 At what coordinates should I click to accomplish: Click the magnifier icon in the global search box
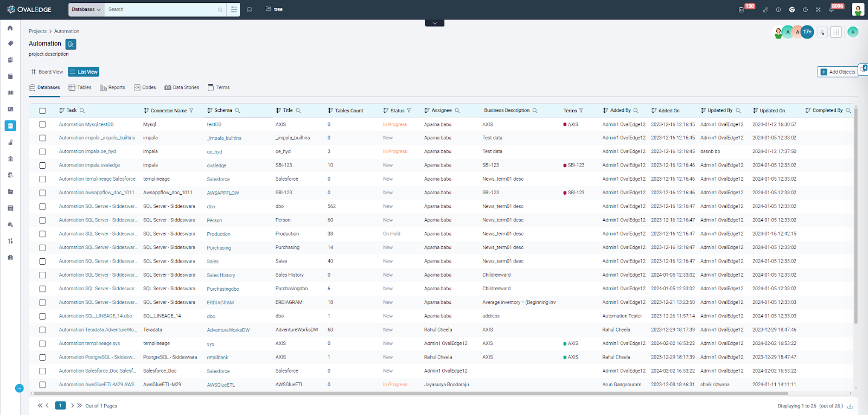click(220, 10)
